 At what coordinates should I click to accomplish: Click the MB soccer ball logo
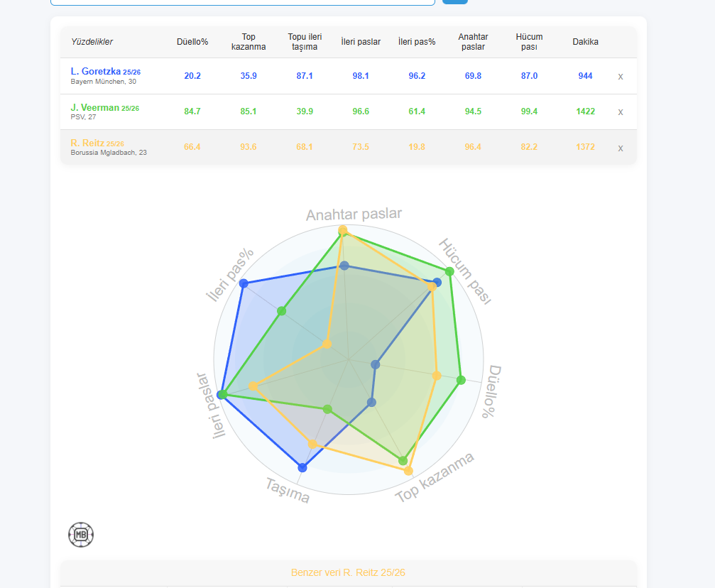(x=81, y=535)
